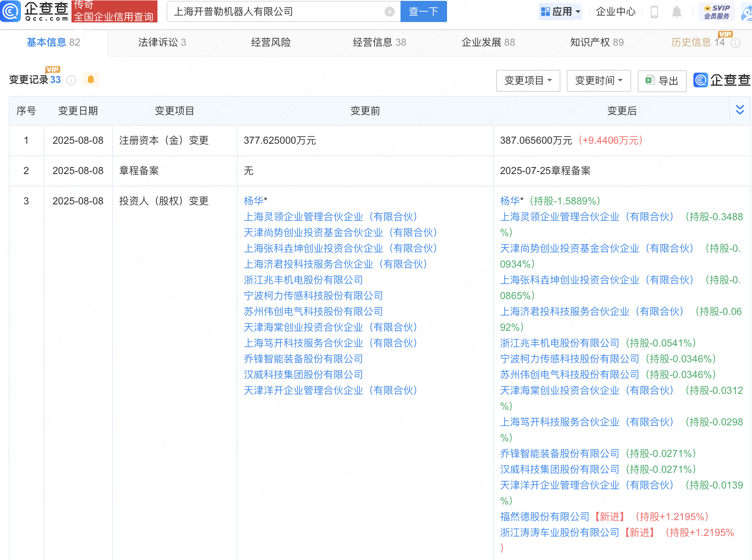Select the 377.625000万元 value cell

click(x=365, y=140)
